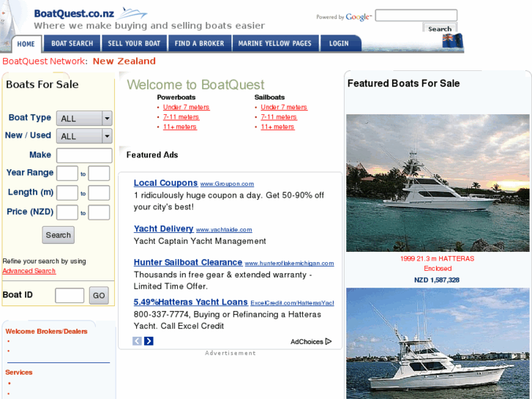
Task: Click the New Zealand network text
Action: (x=124, y=61)
